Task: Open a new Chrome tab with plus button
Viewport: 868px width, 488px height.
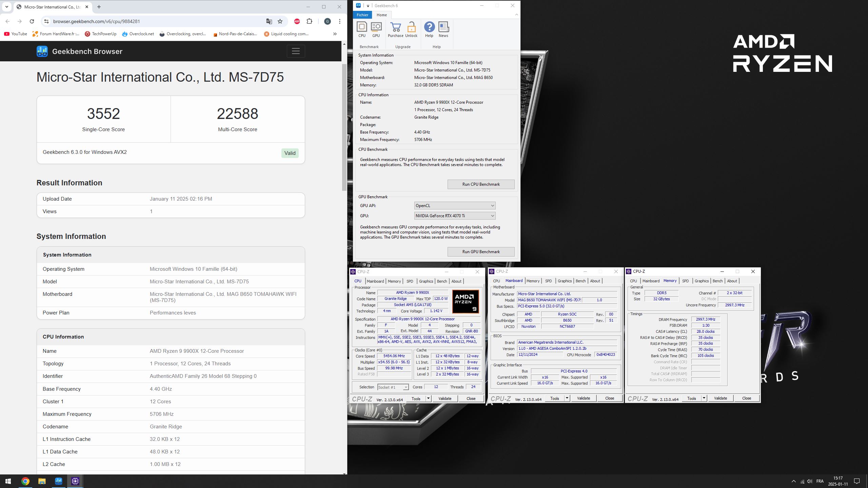Action: pos(99,7)
